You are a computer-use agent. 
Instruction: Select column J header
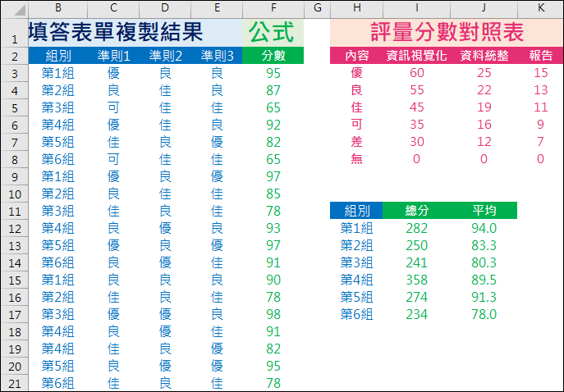(x=484, y=9)
